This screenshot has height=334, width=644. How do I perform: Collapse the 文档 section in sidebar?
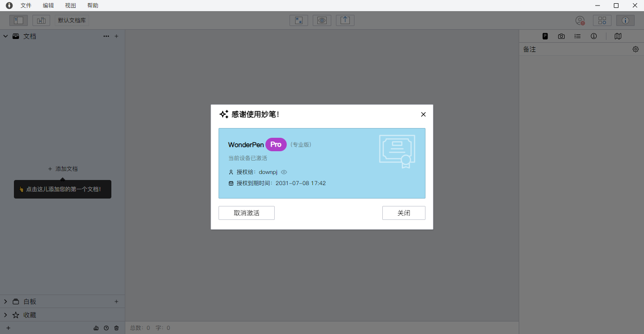[6, 36]
